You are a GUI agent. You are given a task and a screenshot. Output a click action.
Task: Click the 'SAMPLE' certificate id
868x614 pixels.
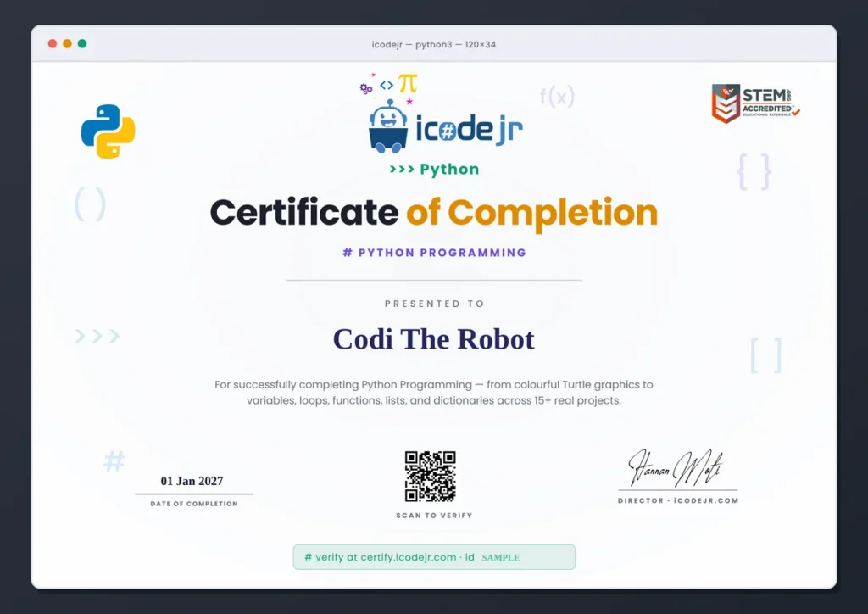[501, 557]
